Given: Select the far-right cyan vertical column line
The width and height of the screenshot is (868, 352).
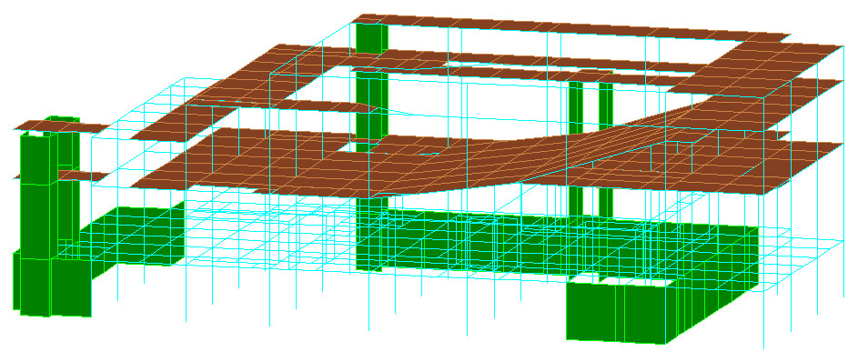Looking at the screenshot, I should (843, 172).
